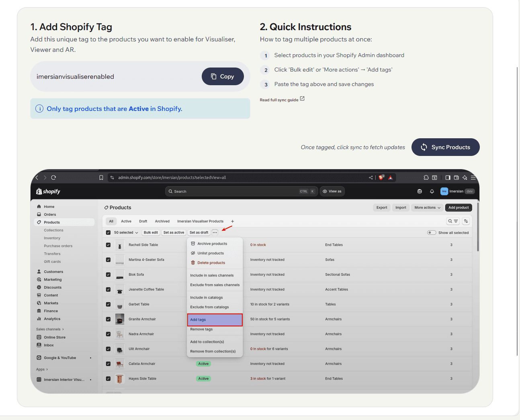Click the back arrow in the embedded browser
The height and width of the screenshot is (420, 520).
point(37,177)
